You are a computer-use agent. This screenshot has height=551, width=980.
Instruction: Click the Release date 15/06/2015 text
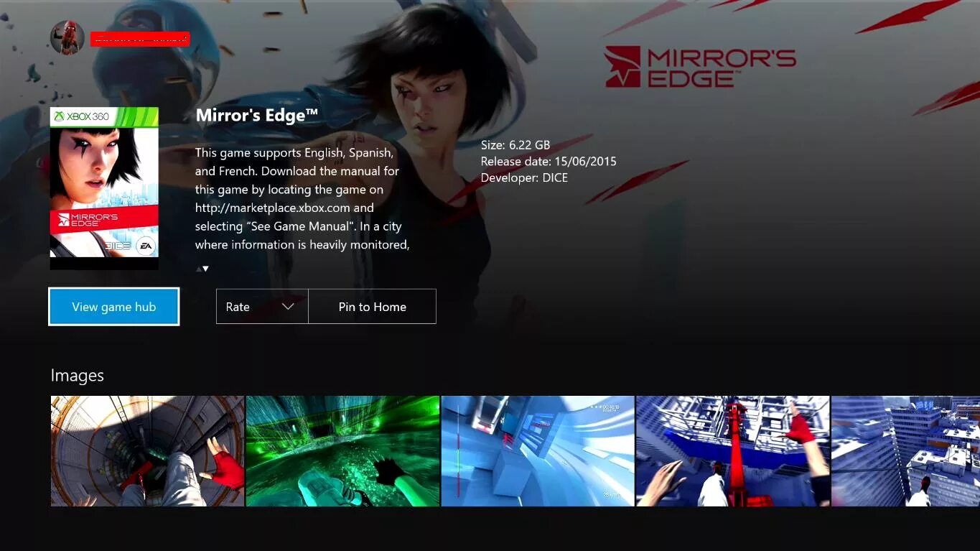[549, 161]
